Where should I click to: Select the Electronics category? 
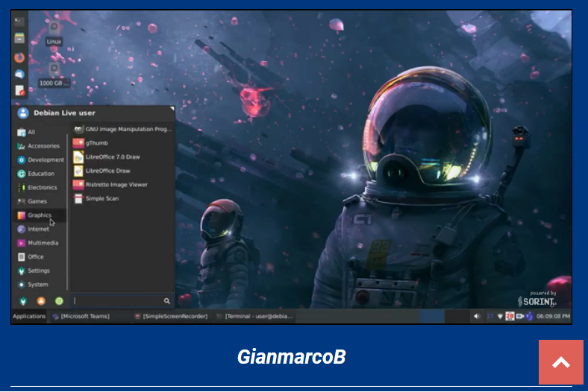click(40, 187)
